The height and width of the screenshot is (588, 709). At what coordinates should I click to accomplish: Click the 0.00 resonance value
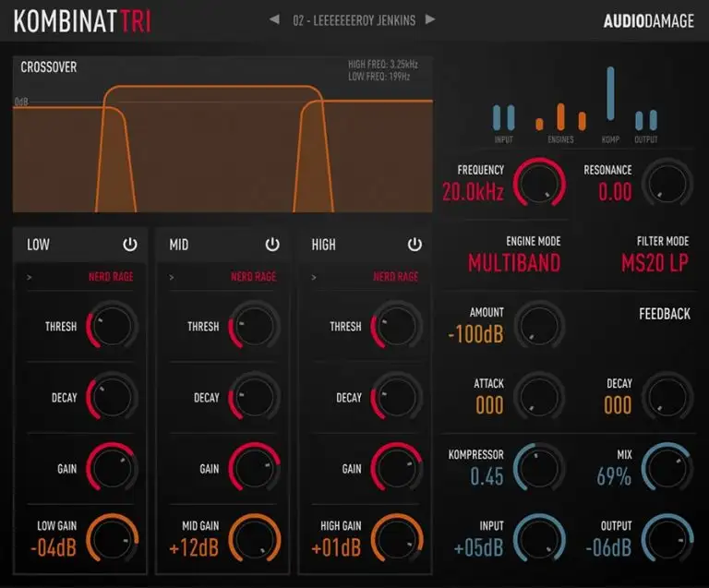click(x=615, y=192)
